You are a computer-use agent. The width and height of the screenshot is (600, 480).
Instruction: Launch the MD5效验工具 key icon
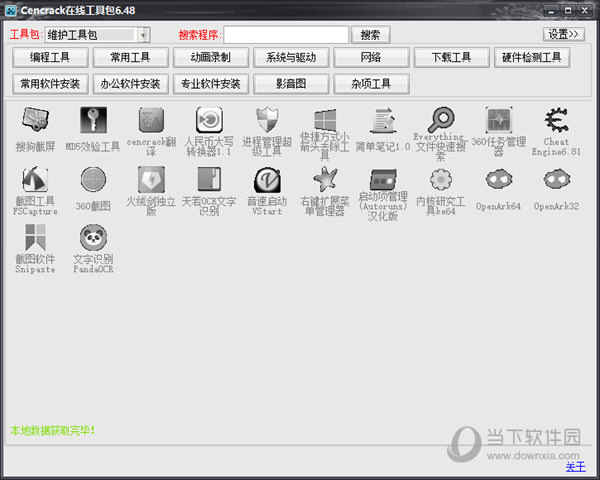pos(93,120)
